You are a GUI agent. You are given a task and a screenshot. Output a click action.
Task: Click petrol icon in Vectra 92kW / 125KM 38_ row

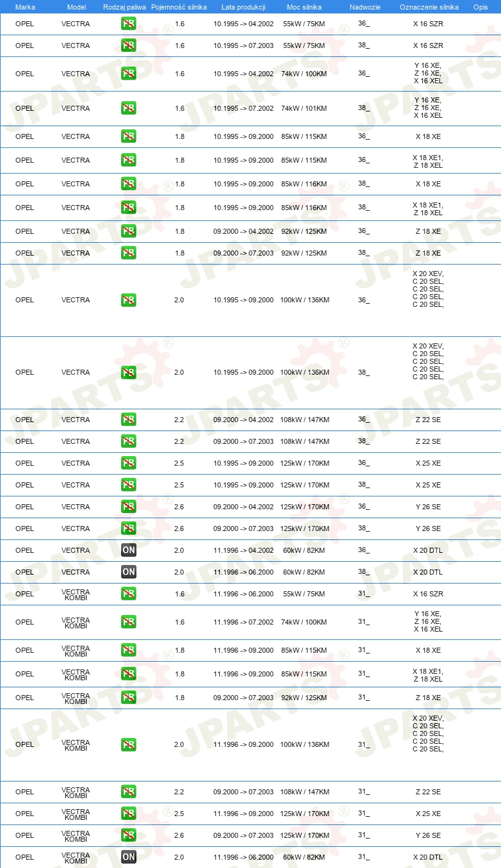[129, 253]
